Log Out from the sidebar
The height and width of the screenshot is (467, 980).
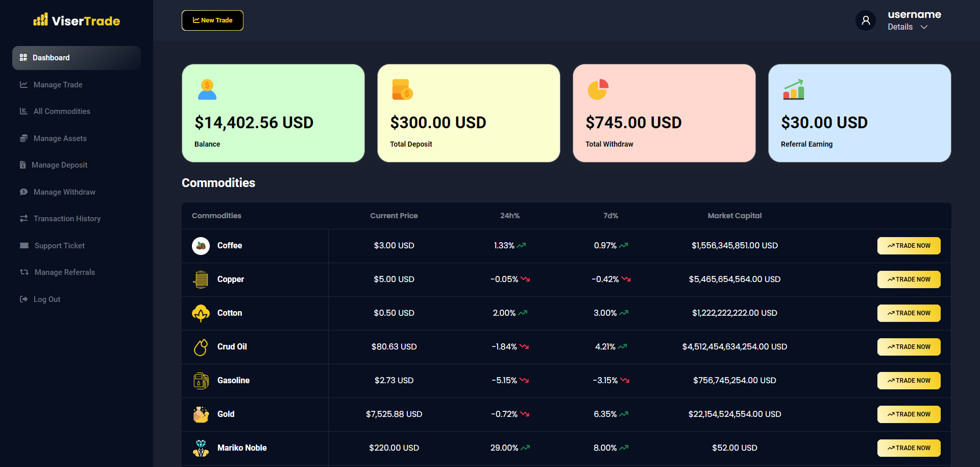[x=46, y=299]
